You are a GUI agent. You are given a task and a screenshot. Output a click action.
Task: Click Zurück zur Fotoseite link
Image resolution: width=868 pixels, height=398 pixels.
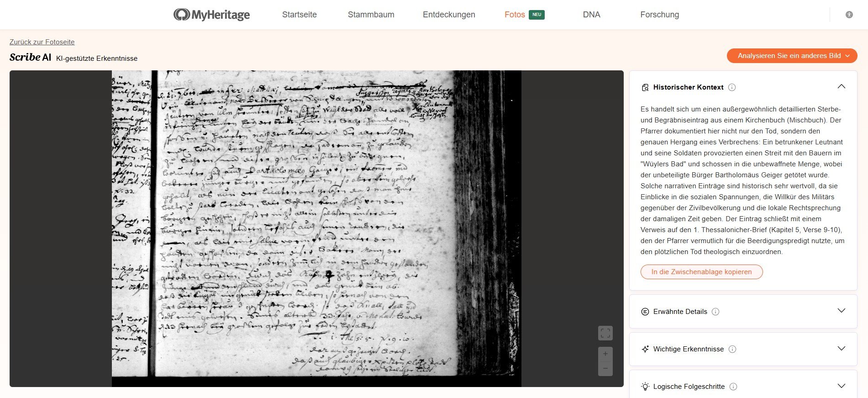pyautogui.click(x=42, y=42)
